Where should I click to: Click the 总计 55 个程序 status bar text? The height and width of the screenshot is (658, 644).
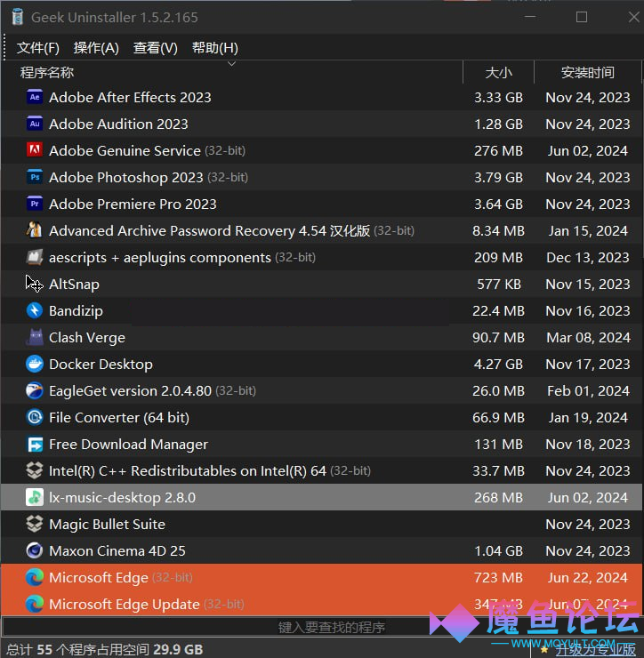click(105, 649)
